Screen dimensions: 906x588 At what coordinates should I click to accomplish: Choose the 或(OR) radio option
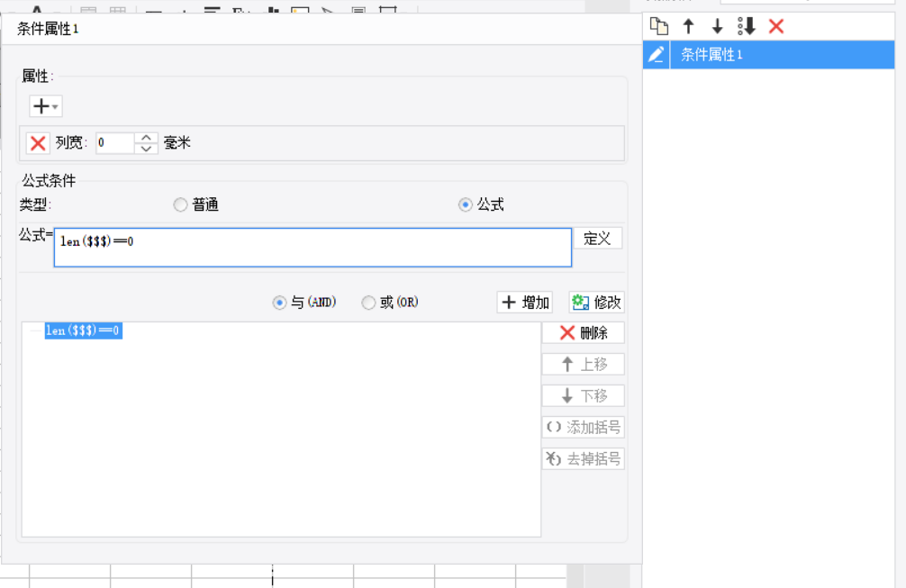pos(368,303)
